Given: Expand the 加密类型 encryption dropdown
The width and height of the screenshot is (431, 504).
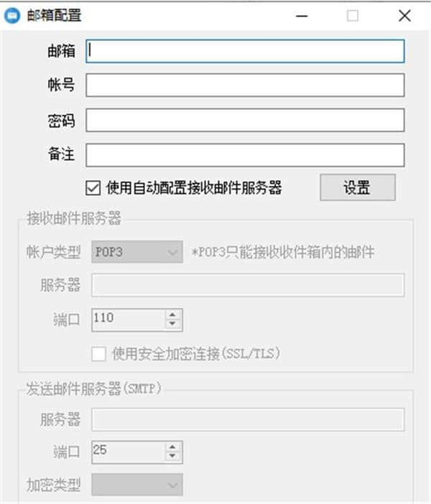Looking at the screenshot, I should [x=137, y=485].
